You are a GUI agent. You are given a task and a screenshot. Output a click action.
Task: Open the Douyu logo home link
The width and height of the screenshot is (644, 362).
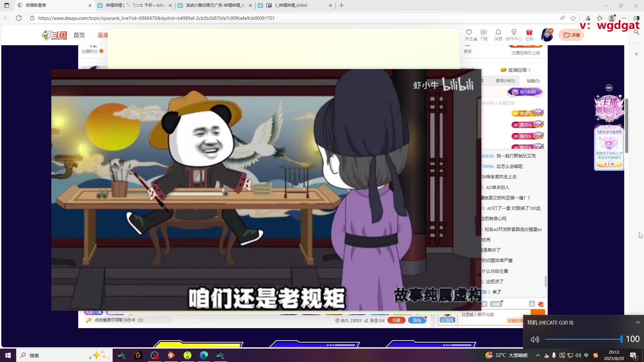point(54,35)
